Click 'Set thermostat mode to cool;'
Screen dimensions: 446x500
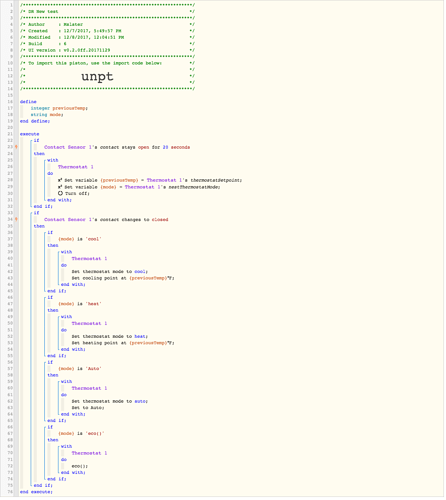pos(110,272)
